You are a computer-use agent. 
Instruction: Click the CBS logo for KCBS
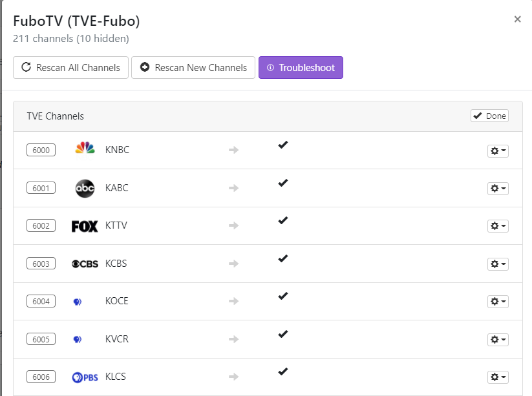click(x=85, y=264)
